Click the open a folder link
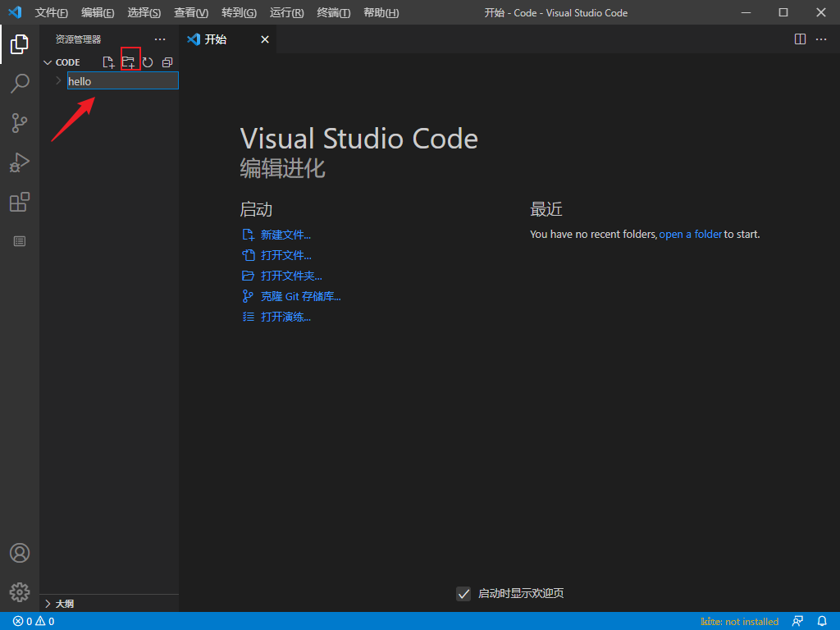840x630 pixels. [690, 235]
